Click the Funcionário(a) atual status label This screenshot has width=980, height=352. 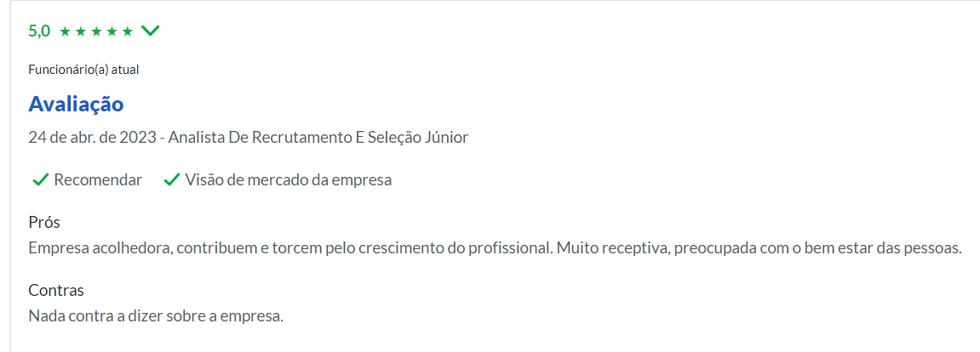coord(83,70)
